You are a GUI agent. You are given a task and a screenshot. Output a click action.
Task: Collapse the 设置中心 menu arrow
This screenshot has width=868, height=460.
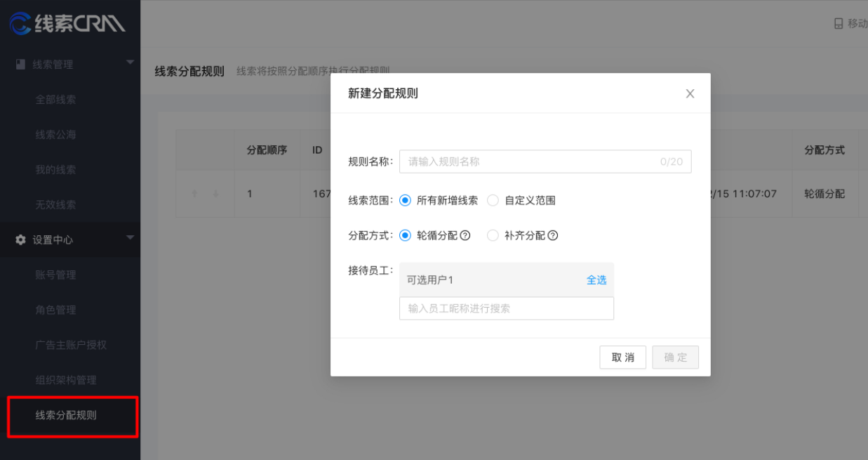(130, 238)
